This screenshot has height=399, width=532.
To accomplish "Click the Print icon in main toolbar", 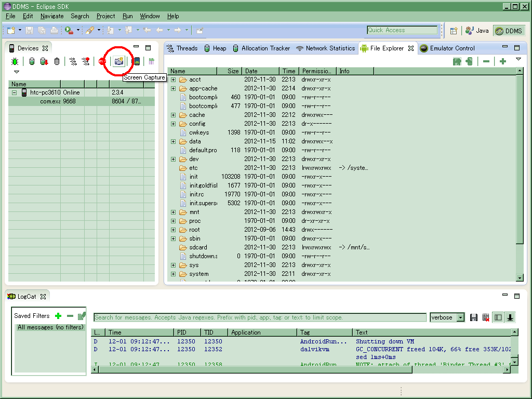I will [54, 31].
